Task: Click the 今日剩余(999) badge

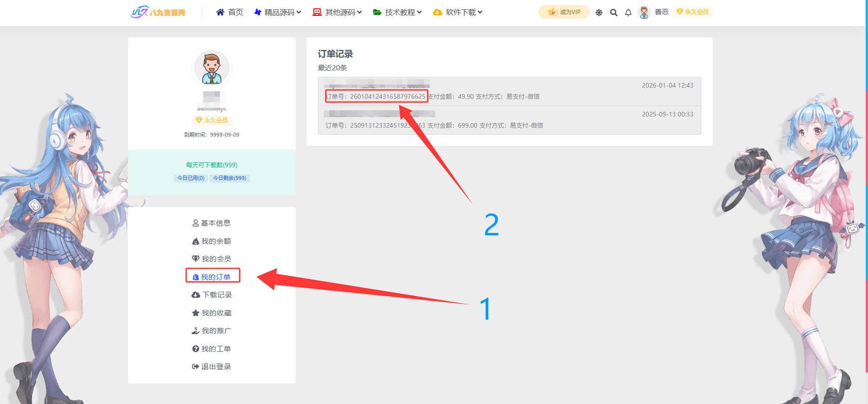Action: (229, 178)
